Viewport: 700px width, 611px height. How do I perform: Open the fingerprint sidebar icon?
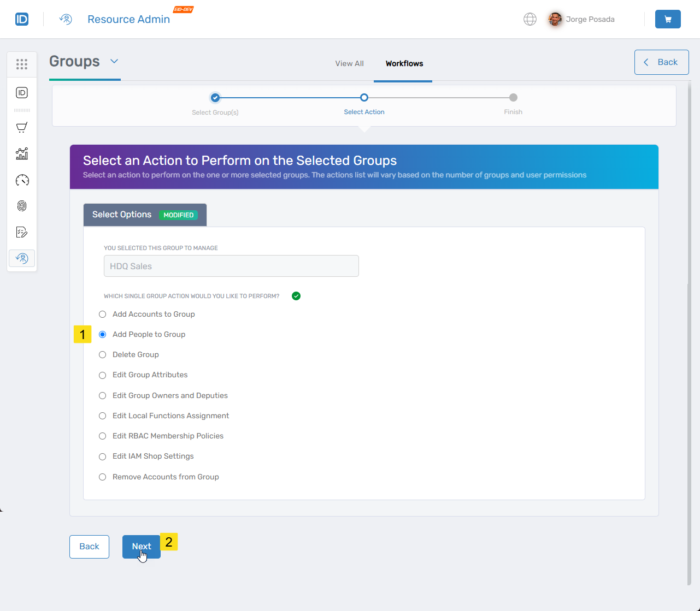click(x=22, y=206)
